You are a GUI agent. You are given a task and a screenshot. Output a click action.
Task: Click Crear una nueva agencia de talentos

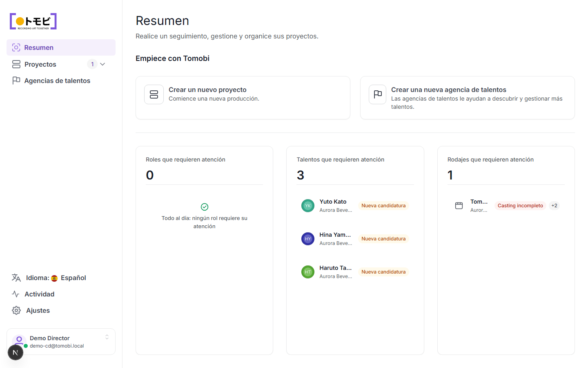pos(467,98)
